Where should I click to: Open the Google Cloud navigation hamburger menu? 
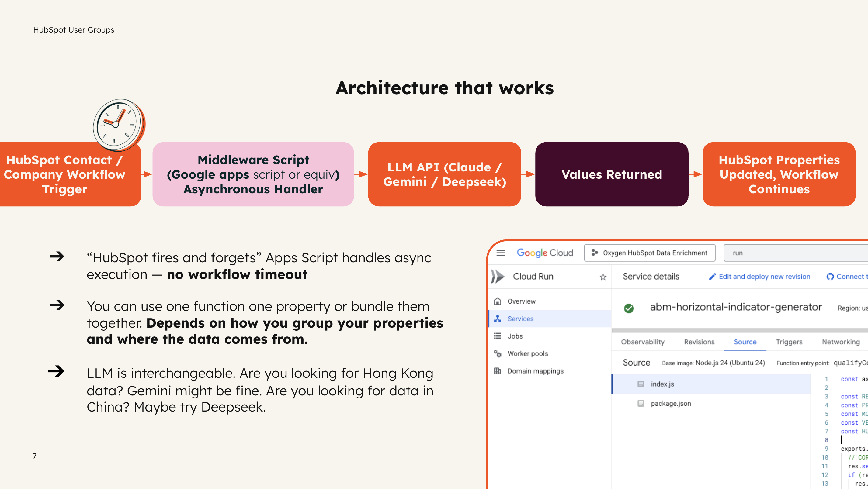tap(501, 253)
